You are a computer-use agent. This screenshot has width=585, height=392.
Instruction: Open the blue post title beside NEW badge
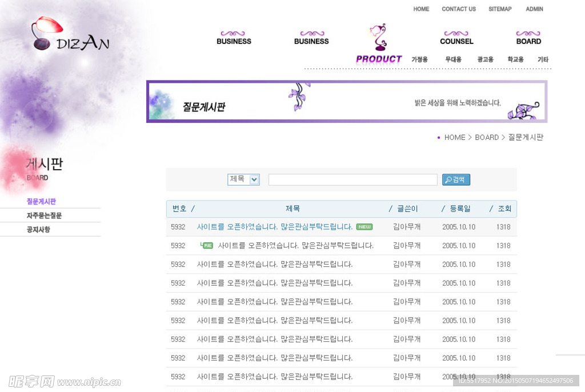[x=275, y=227]
